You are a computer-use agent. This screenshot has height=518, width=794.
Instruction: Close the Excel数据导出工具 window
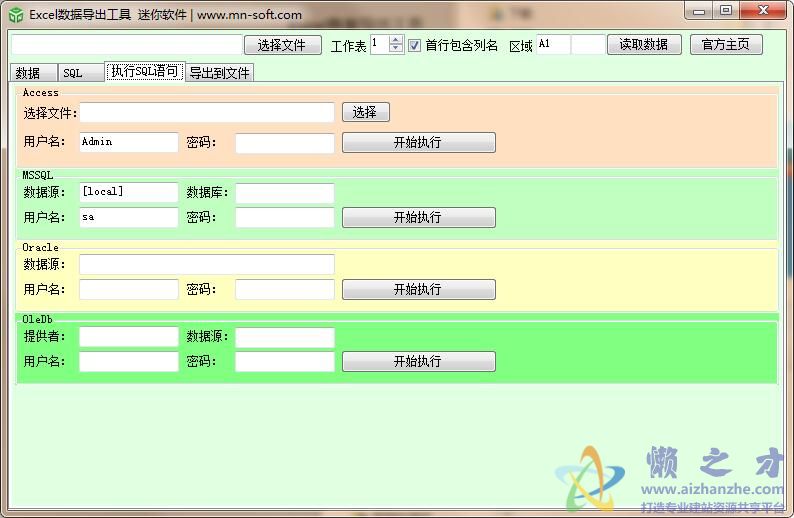point(763,11)
